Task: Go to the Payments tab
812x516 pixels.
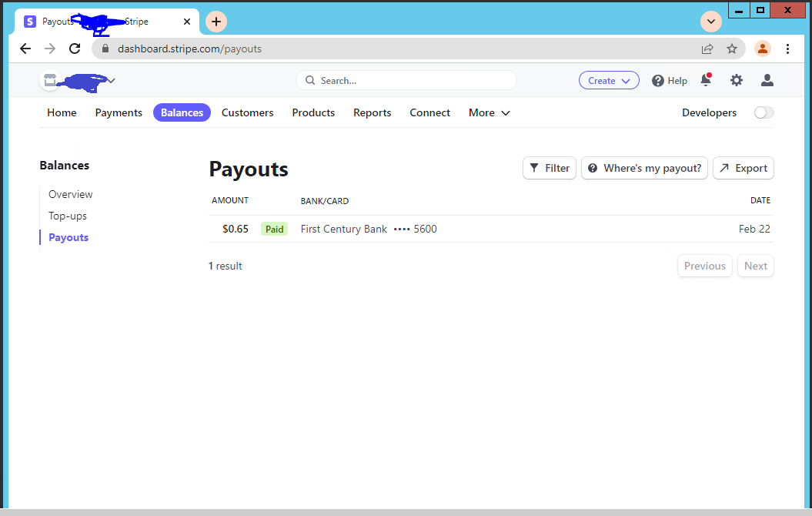Action: click(119, 112)
